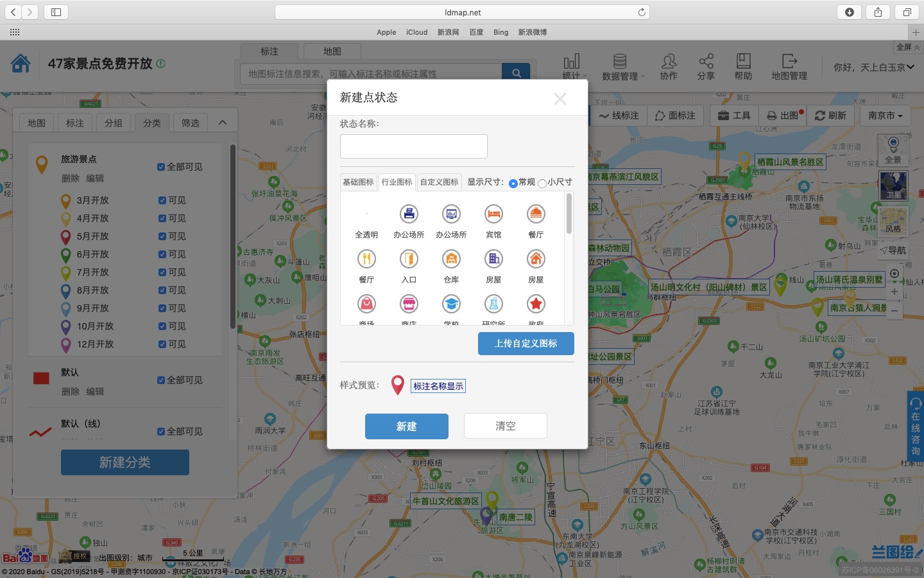Close the new point status dialog
Viewport: 924px width, 578px height.
pos(560,98)
